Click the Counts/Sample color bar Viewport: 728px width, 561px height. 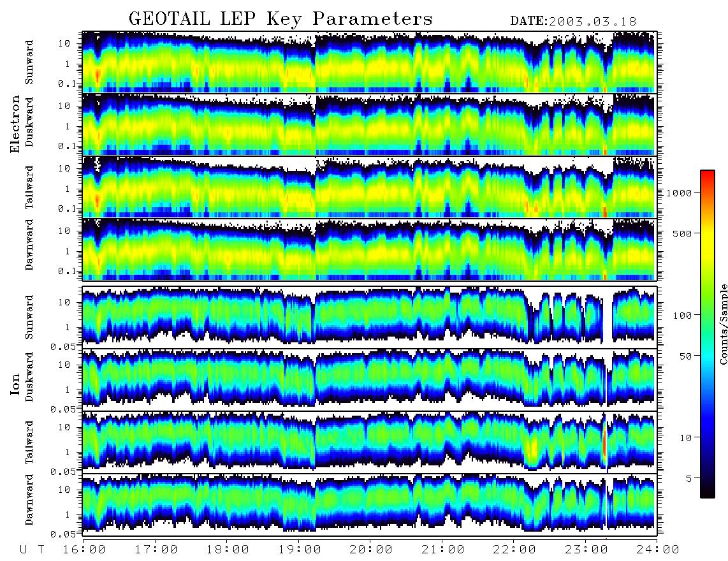click(707, 334)
